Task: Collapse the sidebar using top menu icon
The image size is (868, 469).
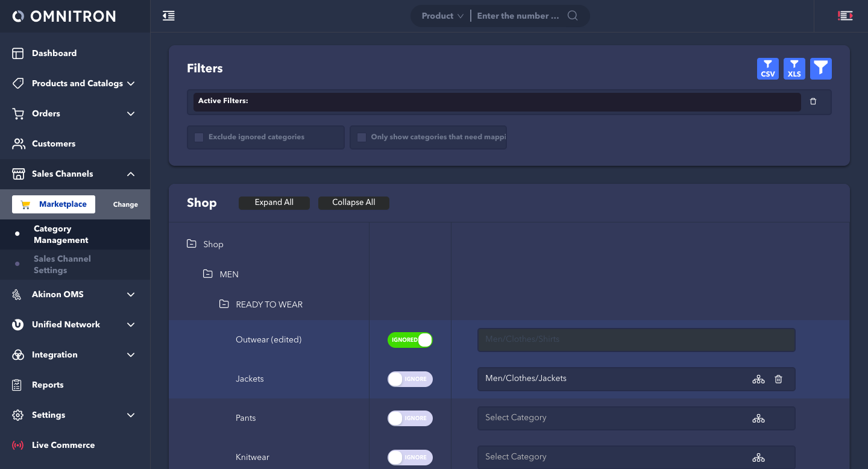Action: pyautogui.click(x=169, y=16)
